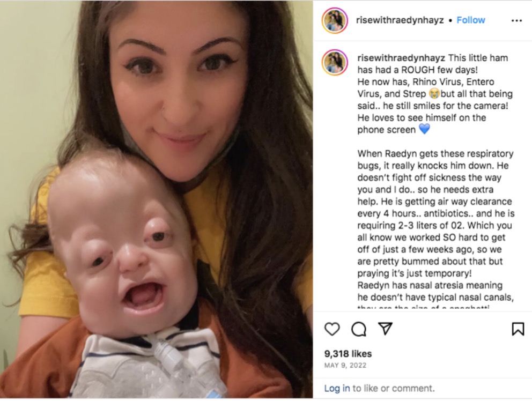Viewport: 532px width, 401px height.
Task: Select the crying emoji after Strep
Action: click(434, 93)
